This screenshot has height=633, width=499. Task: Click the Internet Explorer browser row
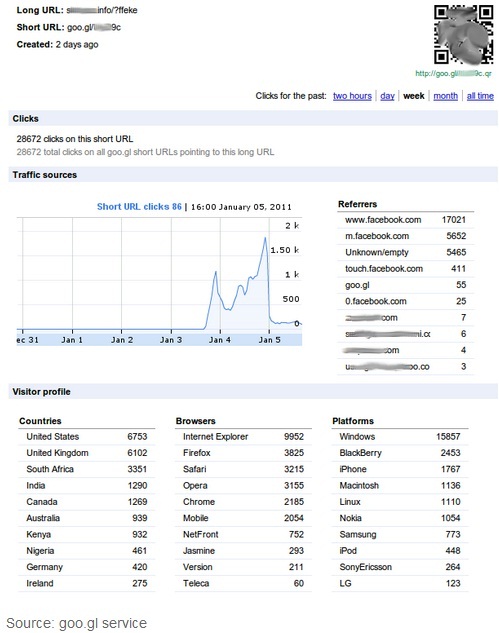(243, 437)
